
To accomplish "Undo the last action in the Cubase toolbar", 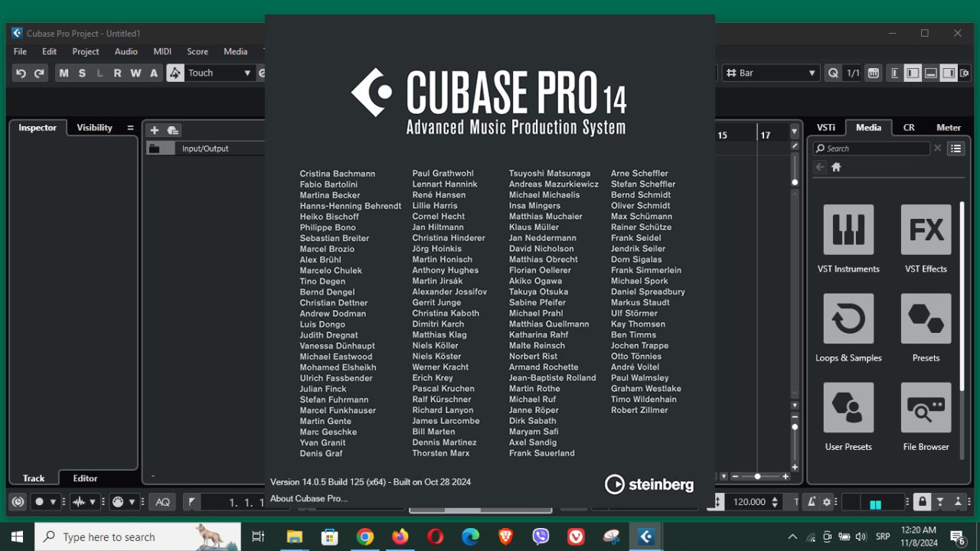I will (21, 73).
